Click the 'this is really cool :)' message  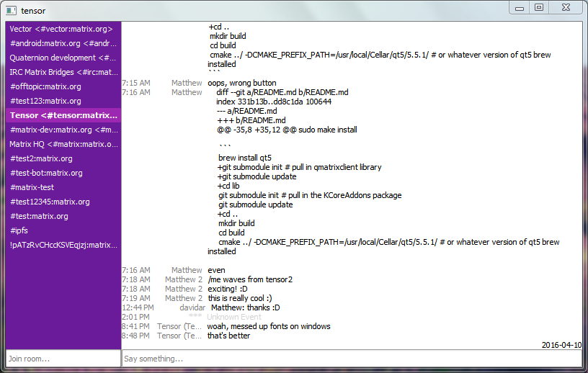[x=240, y=298]
